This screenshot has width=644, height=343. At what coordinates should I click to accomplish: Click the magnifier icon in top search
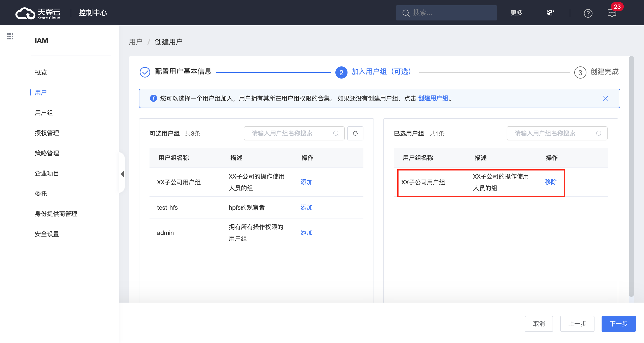pos(406,13)
